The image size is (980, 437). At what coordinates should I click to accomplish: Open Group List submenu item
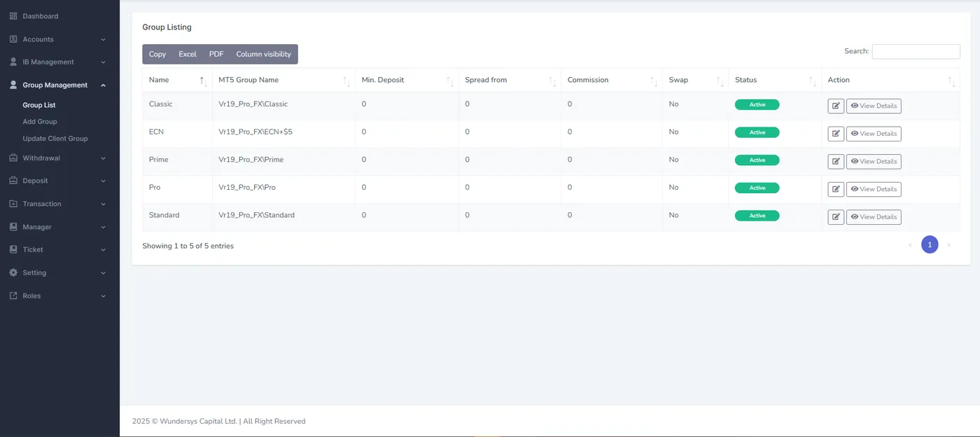[x=39, y=105]
